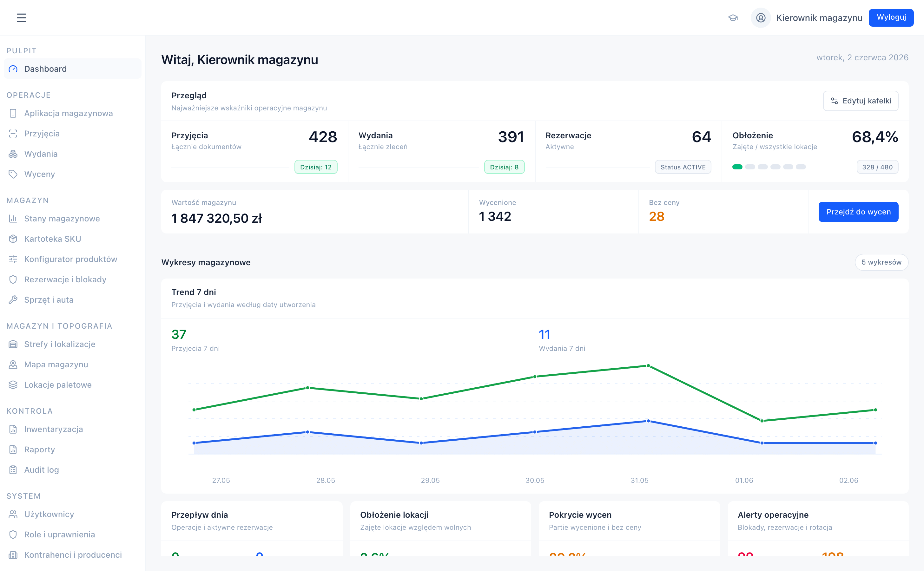Click the Bez ceny value 28
The height and width of the screenshot is (571, 924).
click(x=657, y=216)
